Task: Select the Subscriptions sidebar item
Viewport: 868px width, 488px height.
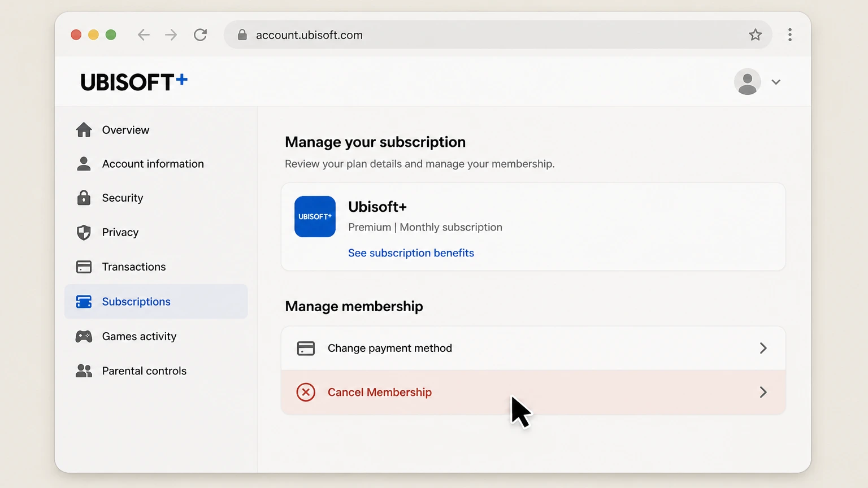Action: point(156,302)
